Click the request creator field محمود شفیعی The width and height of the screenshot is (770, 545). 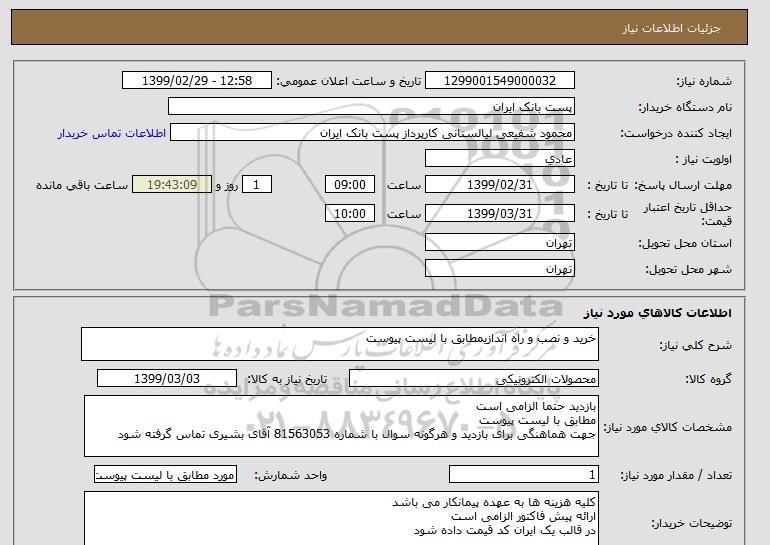[x=372, y=133]
